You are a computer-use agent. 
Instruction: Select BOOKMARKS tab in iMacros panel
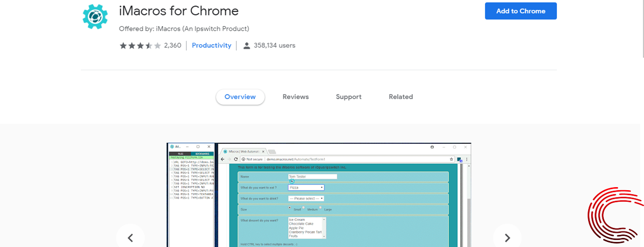(202, 153)
